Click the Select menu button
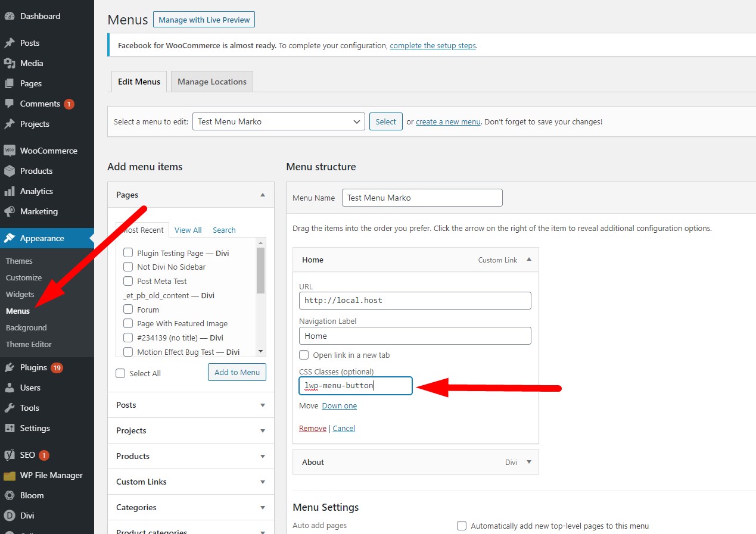This screenshot has height=534, width=756. 386,121
